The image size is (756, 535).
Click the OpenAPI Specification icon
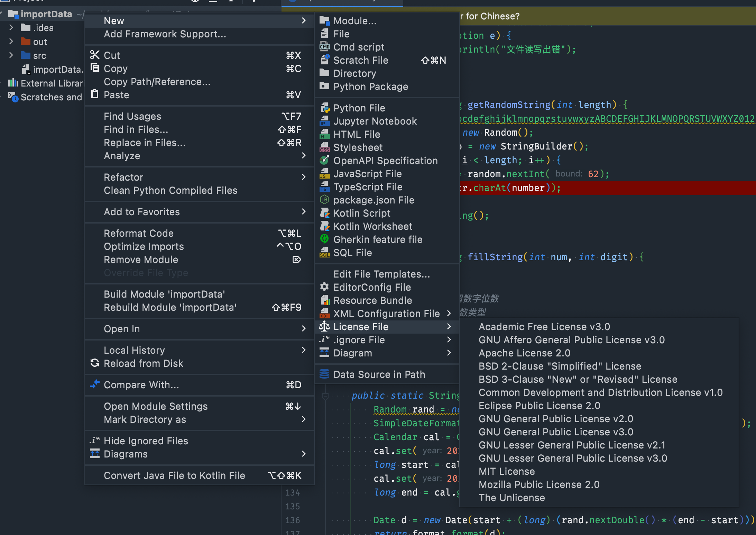point(324,161)
